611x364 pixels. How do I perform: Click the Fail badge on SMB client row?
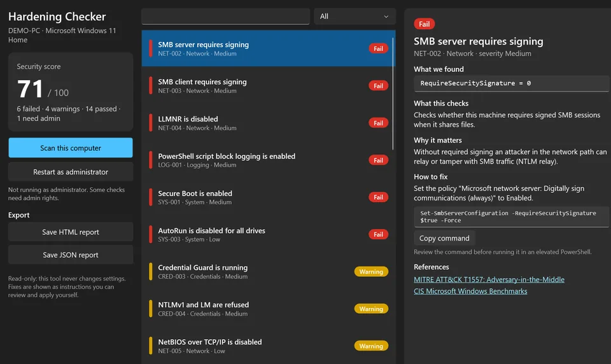[378, 86]
